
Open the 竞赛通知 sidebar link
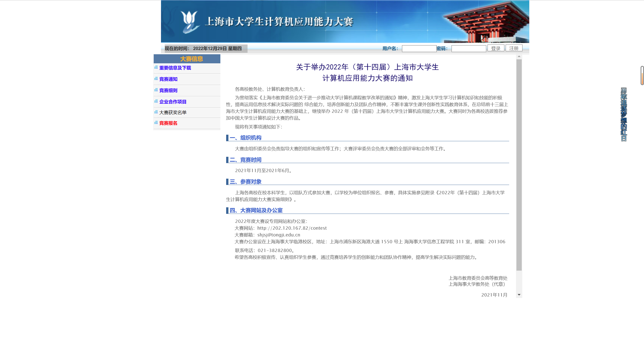168,79
